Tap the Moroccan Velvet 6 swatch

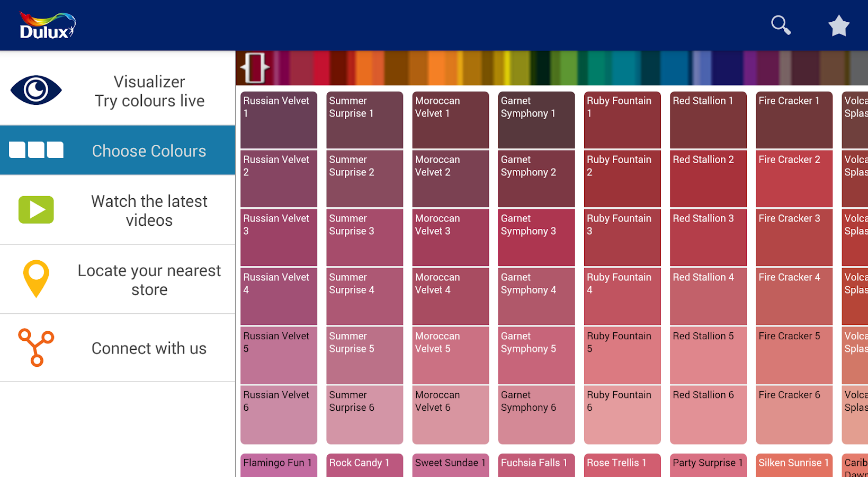(x=450, y=414)
